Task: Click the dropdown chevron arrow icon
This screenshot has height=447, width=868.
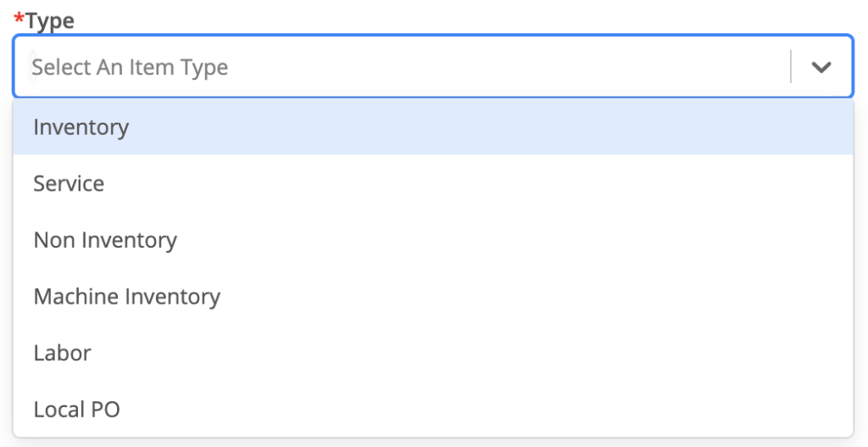Action: coord(821,67)
